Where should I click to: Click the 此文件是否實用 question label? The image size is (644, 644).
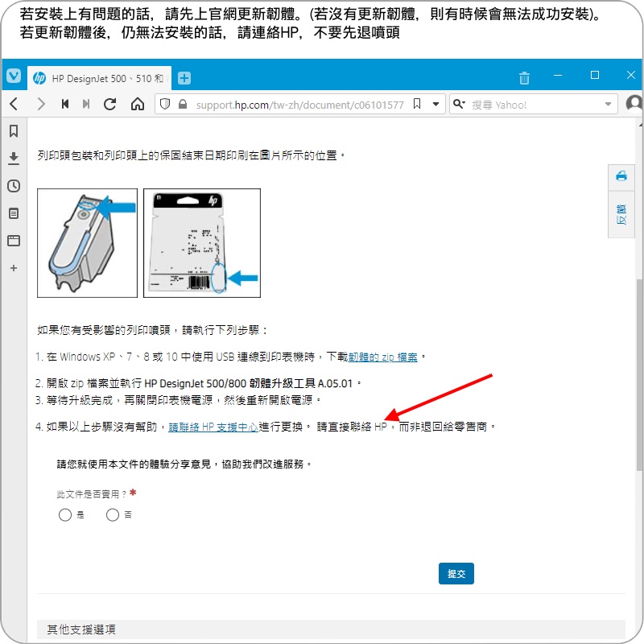click(91, 494)
